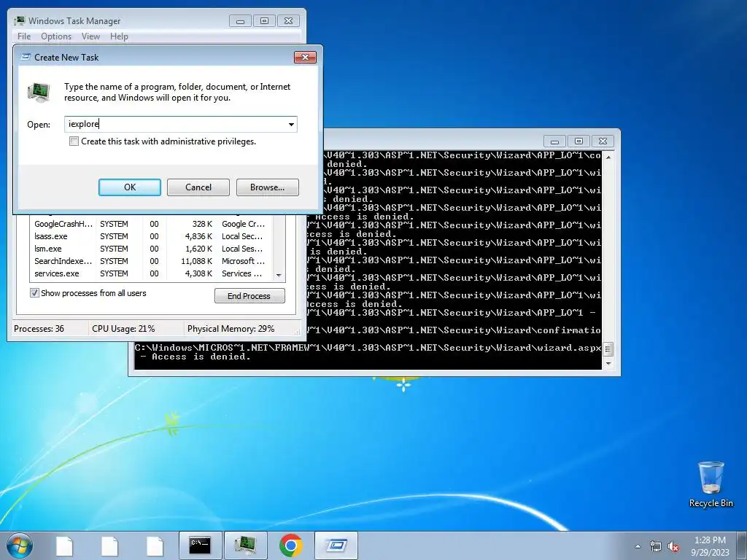Show hidden tray icons arrow
Screen dimensions: 747x560
pos(638,546)
